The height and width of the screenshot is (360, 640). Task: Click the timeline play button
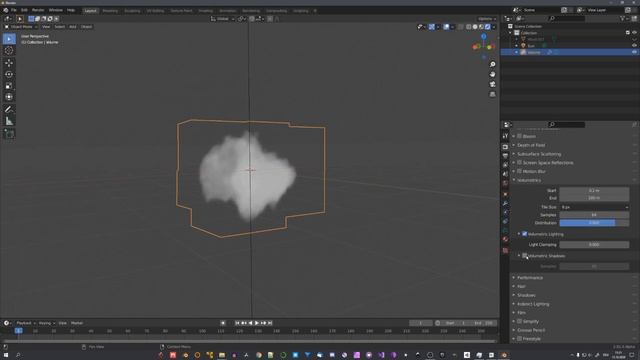click(257, 323)
